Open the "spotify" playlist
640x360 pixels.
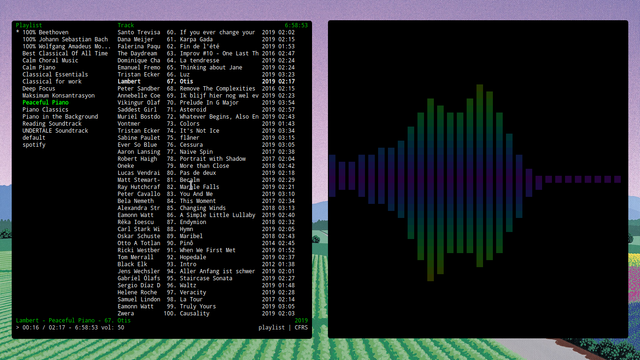tap(34, 145)
